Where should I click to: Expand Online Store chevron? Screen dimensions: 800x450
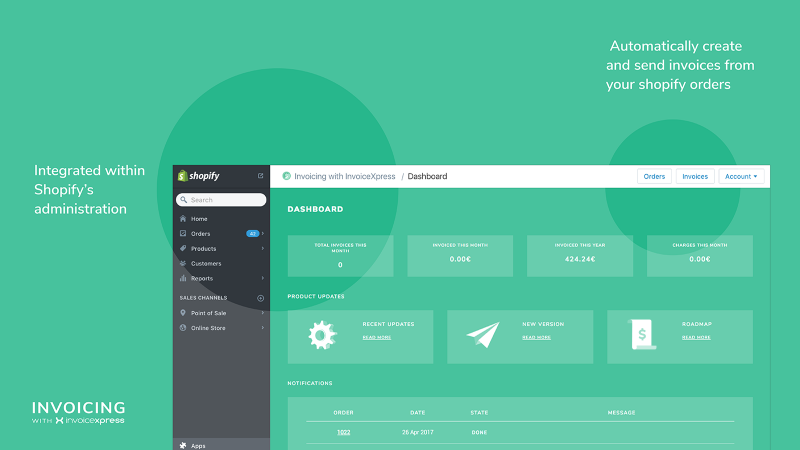263,328
